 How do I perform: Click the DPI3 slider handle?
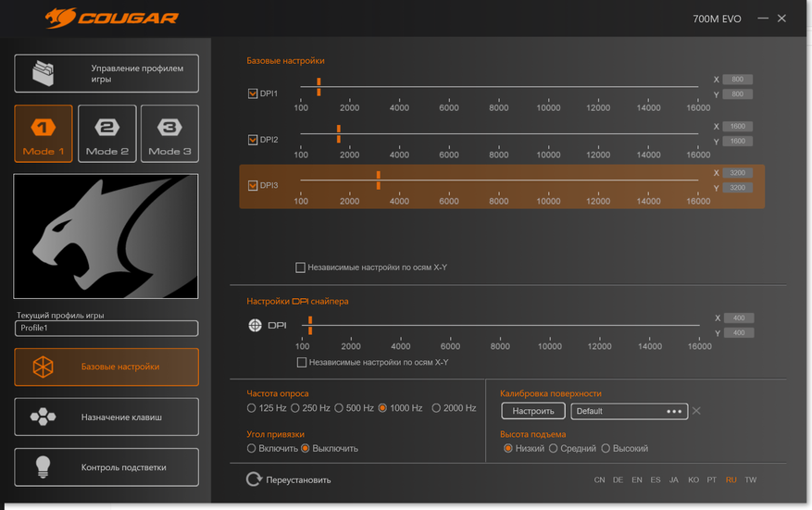tap(379, 180)
